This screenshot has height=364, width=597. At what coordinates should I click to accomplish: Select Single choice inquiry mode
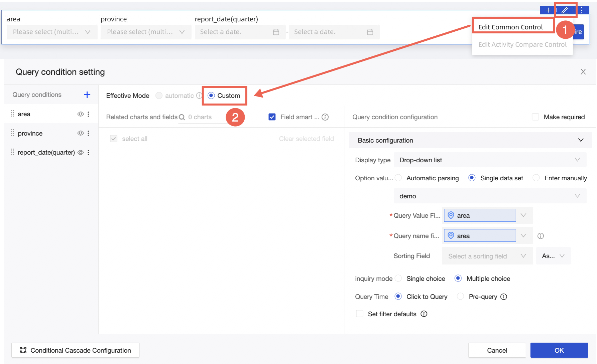(398, 278)
